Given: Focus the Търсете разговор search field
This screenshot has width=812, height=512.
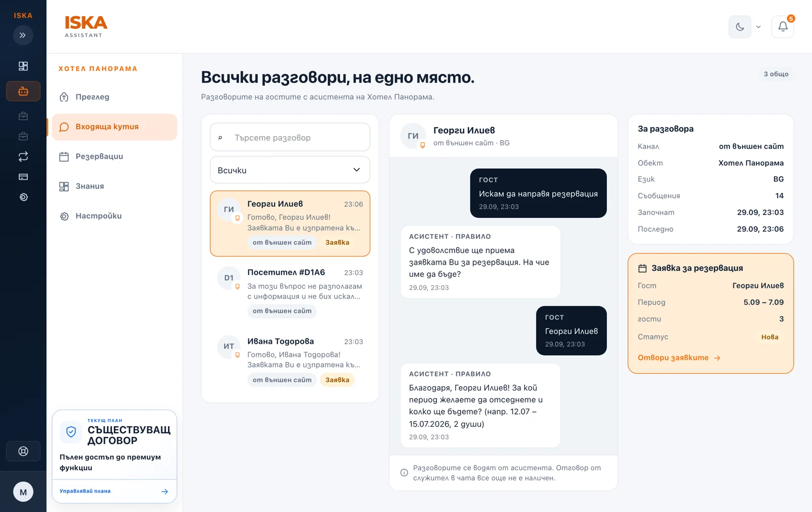Looking at the screenshot, I should (x=290, y=137).
